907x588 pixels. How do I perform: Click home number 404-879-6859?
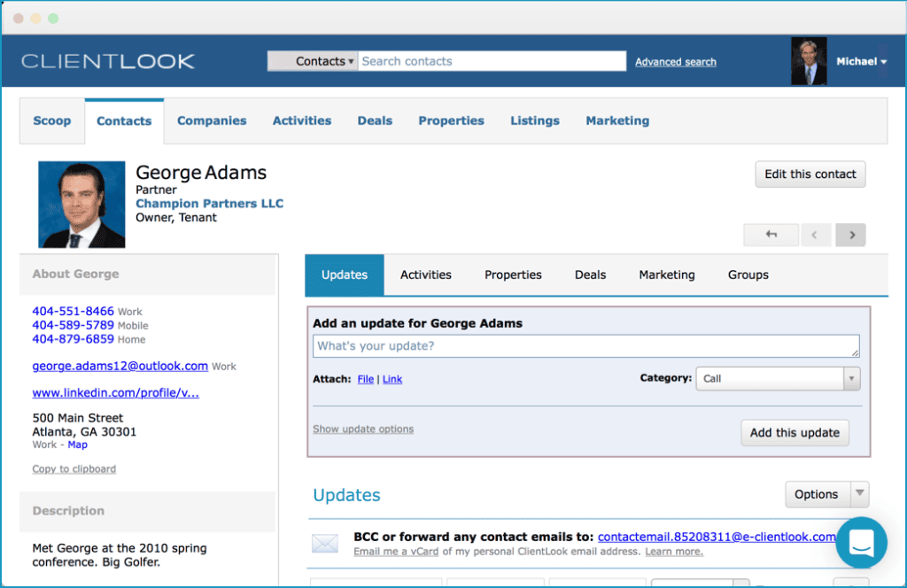tap(73, 339)
